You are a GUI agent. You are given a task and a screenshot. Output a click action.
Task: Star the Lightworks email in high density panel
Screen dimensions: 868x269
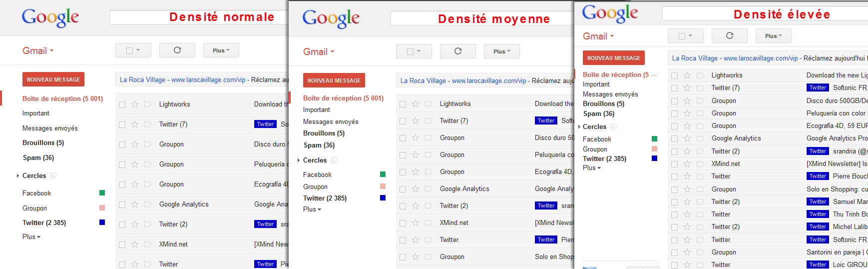[x=687, y=75]
